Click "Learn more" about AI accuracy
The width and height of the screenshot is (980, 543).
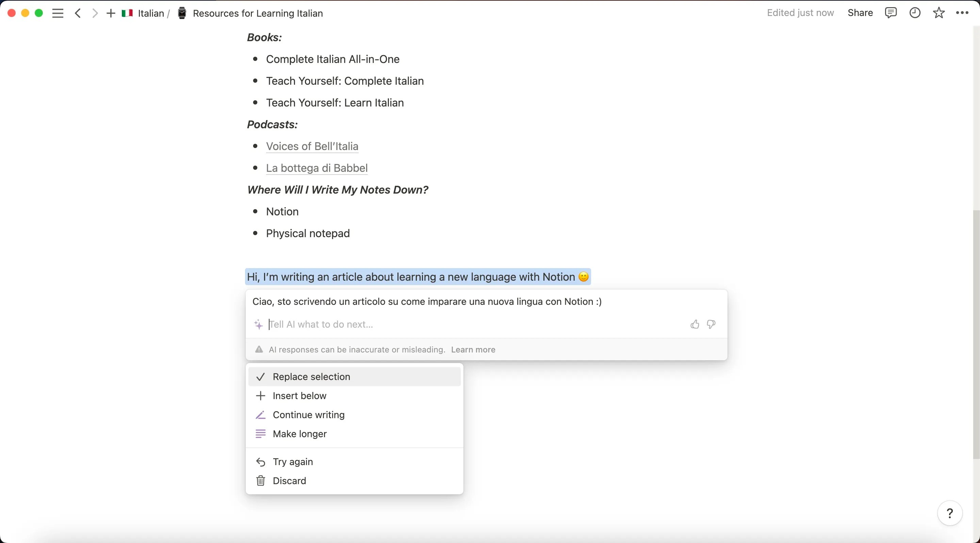point(473,349)
